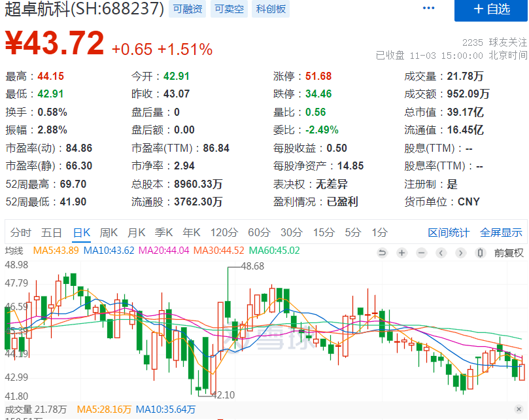
Task: Click the 总市值 value 39.17亿
Action: [465, 112]
